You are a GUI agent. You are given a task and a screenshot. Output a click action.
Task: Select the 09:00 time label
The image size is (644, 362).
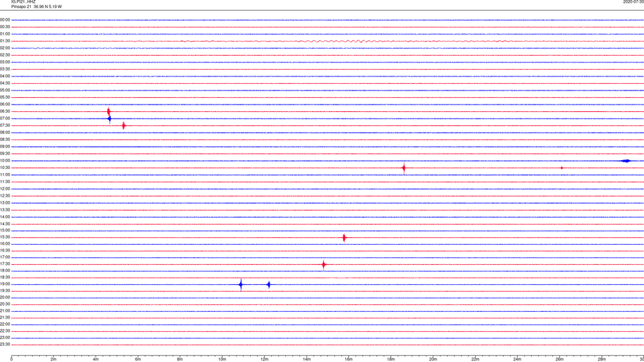click(x=5, y=147)
